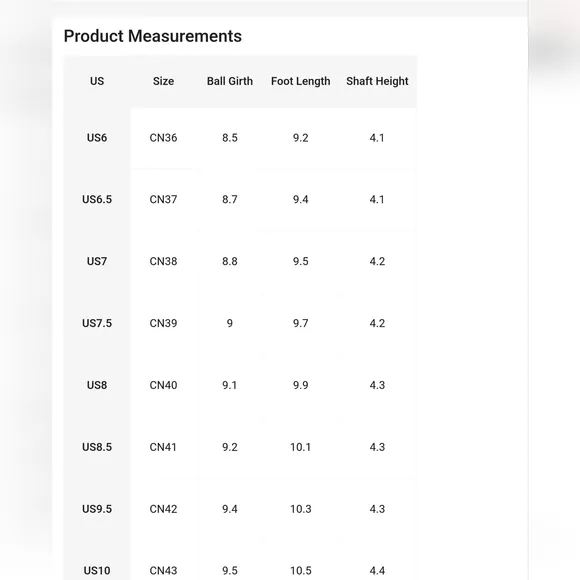
Task: Select the US6 row label
Action: point(97,138)
